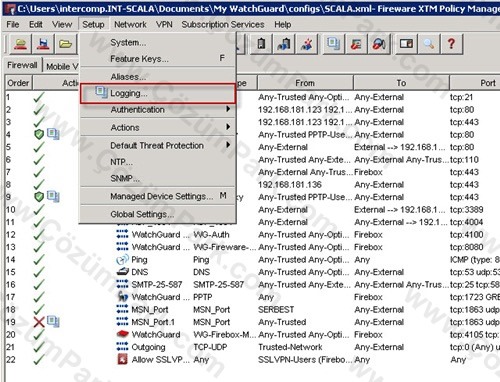
Task: Switch to the Mobile VPN tab
Action: [x=61, y=66]
